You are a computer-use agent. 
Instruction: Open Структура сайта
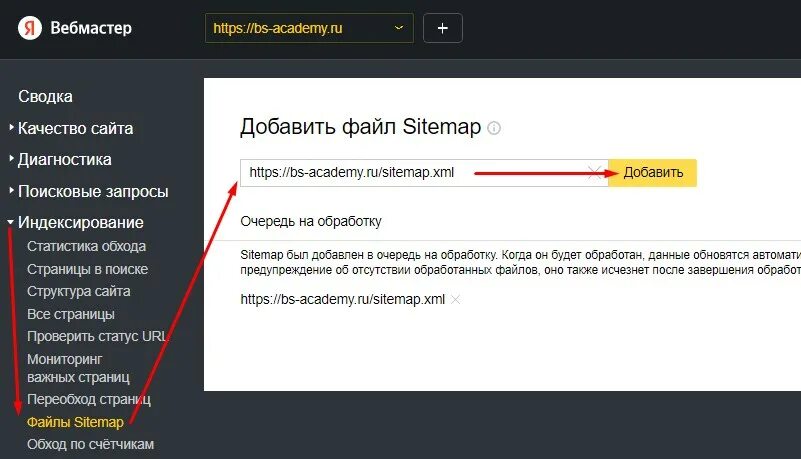click(x=79, y=292)
